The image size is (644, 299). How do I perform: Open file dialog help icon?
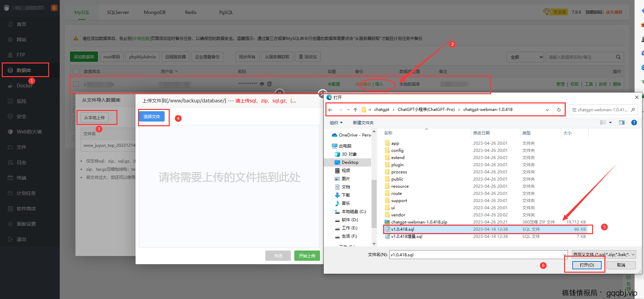(634, 123)
